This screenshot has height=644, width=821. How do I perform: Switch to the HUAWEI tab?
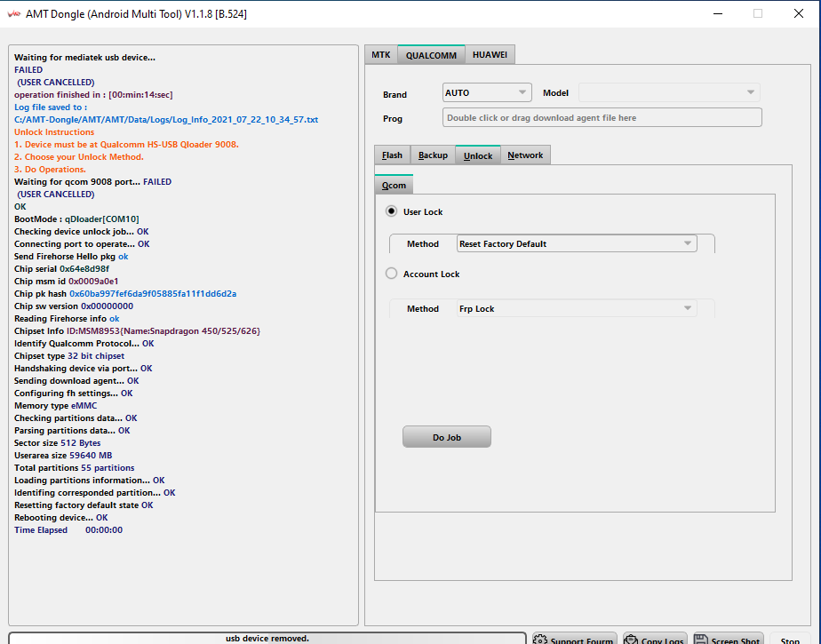click(x=490, y=55)
